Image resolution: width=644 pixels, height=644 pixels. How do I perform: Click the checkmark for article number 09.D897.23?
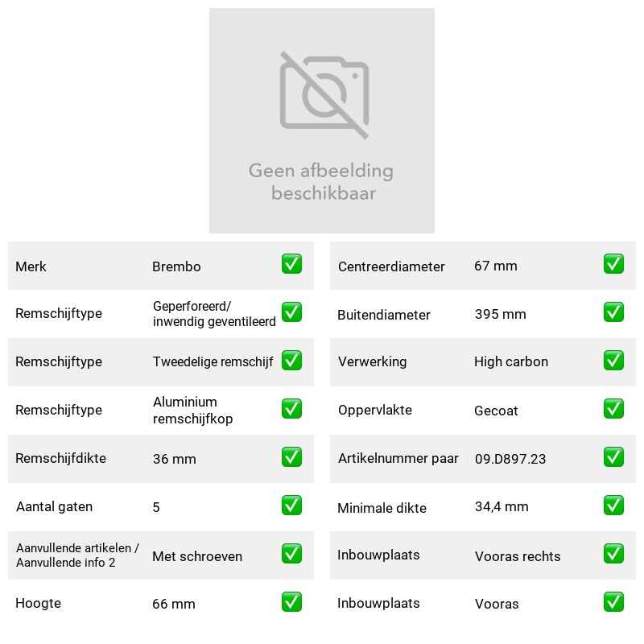point(613,457)
